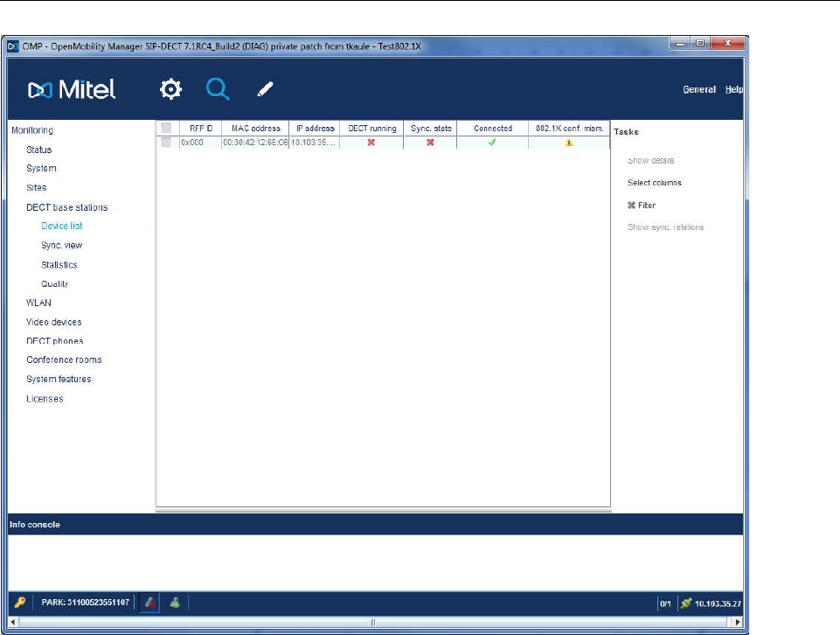The height and width of the screenshot is (635, 840).
Task: Click the horizontal scrollbar left arrow
Action: click(13, 622)
